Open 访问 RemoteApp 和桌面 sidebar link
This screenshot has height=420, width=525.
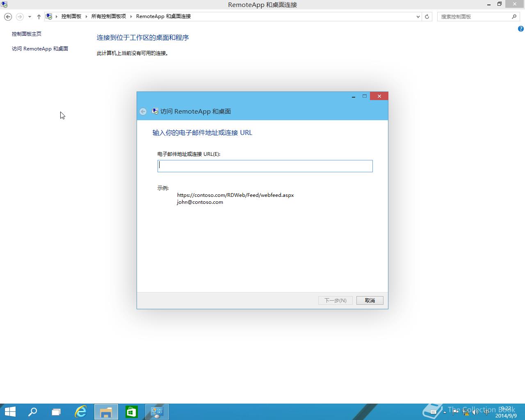40,49
